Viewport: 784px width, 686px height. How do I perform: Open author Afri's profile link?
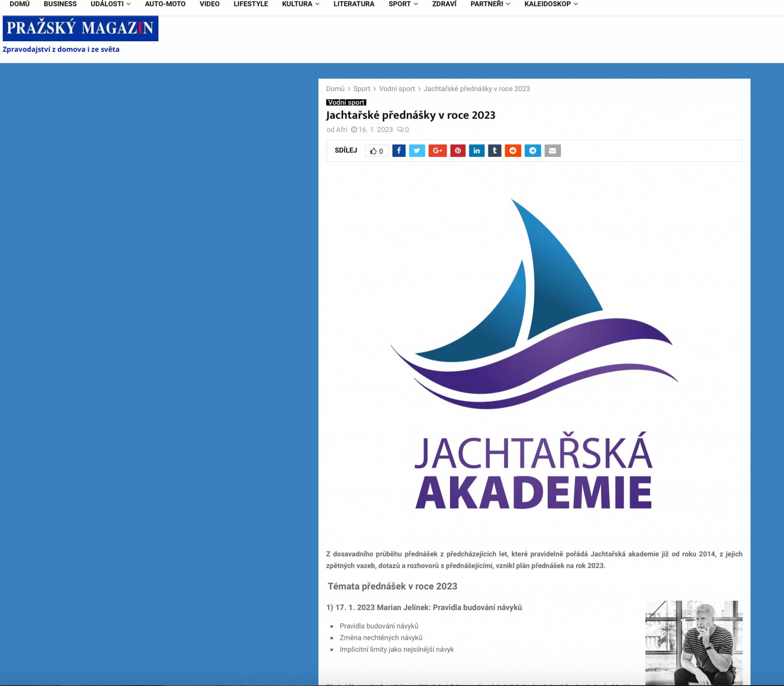pyautogui.click(x=341, y=130)
